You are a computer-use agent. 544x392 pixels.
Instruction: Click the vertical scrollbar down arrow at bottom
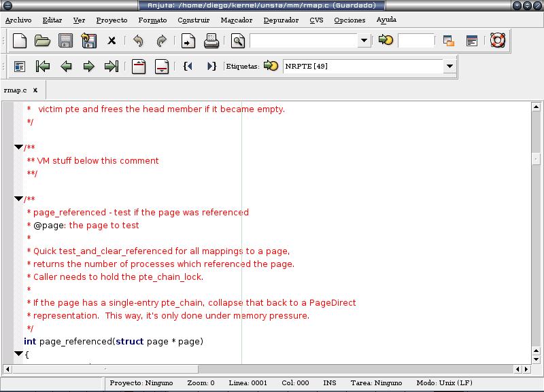536,359
